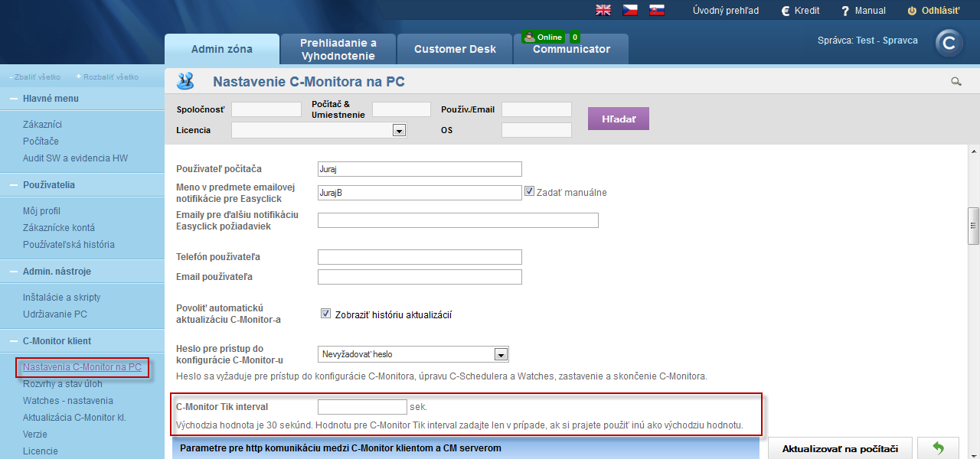Click Aktualizovať na počítači button
This screenshot has width=980, height=459.
[840, 449]
